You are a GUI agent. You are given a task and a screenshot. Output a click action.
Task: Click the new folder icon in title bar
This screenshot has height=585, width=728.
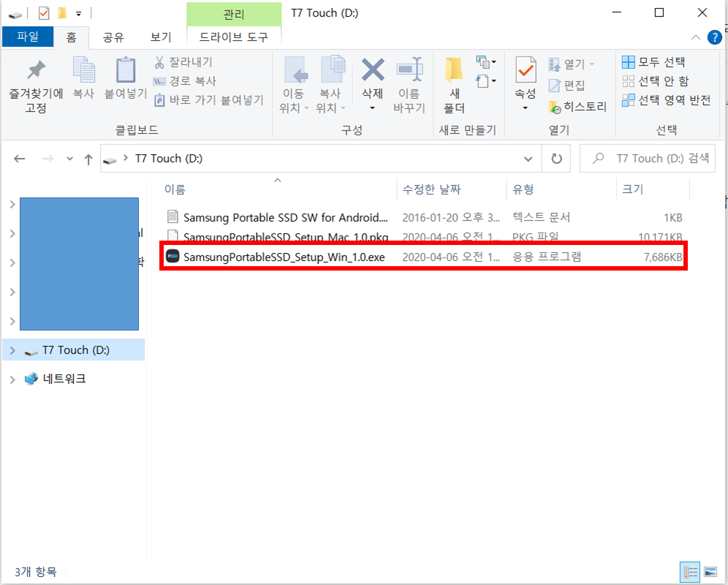tap(61, 13)
